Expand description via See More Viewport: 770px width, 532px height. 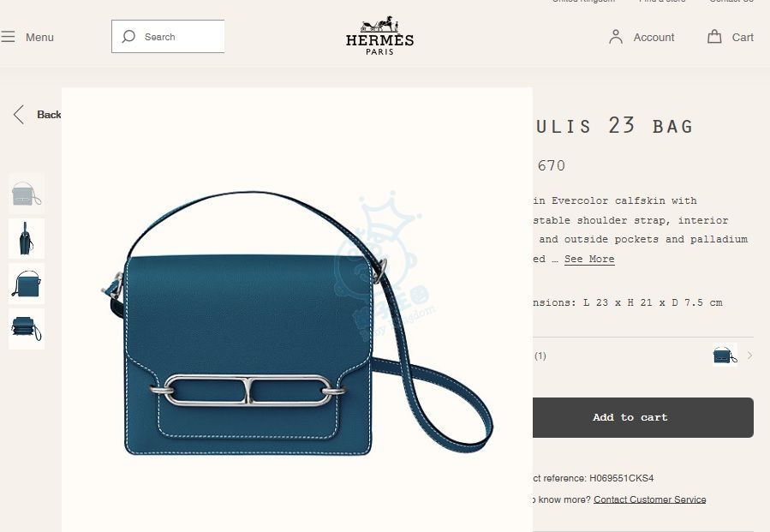click(x=589, y=259)
